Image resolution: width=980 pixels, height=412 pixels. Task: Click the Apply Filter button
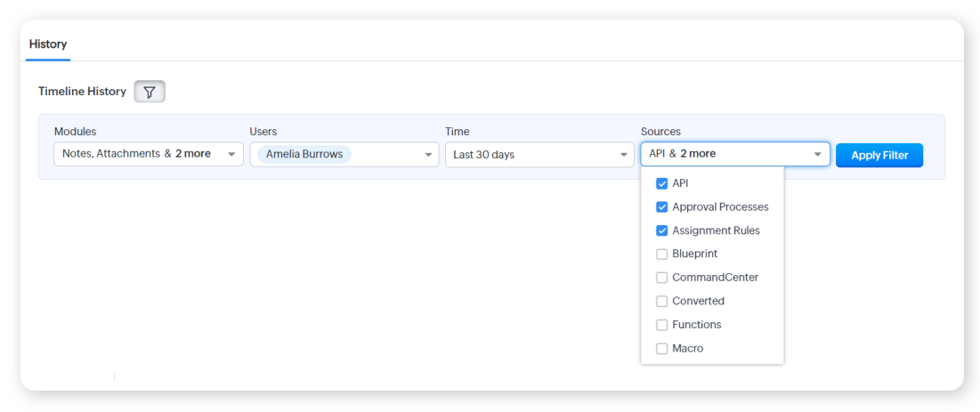tap(879, 155)
